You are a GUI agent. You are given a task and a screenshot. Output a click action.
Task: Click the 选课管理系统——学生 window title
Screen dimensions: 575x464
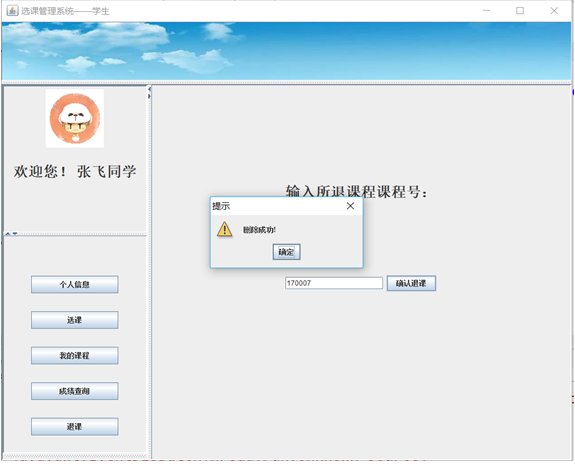click(x=65, y=11)
